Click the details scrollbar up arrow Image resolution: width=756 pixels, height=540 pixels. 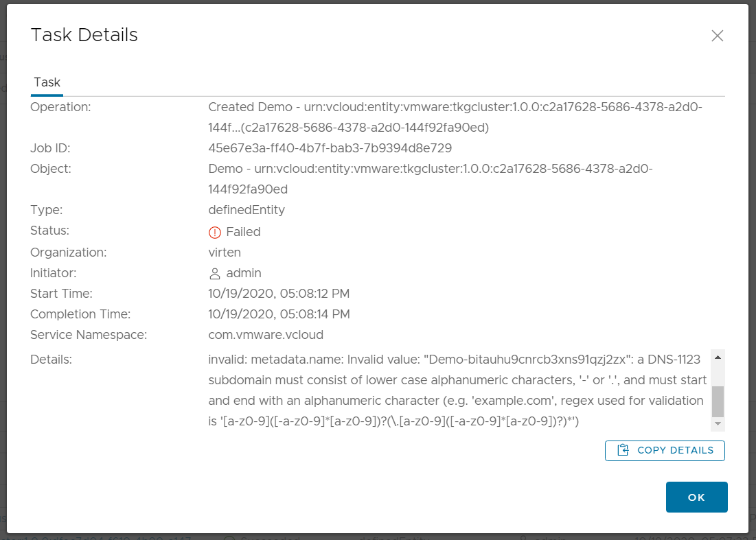click(x=718, y=357)
